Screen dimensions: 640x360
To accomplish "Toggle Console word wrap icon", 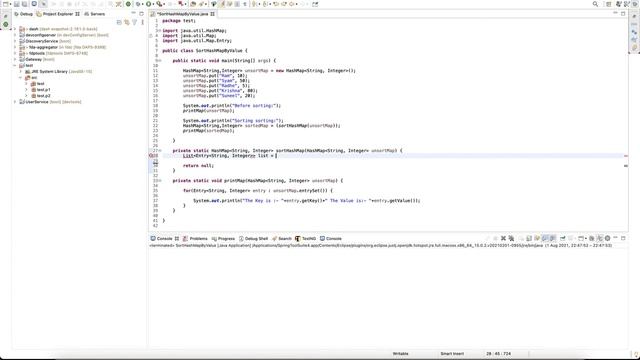I will click(x=537, y=238).
